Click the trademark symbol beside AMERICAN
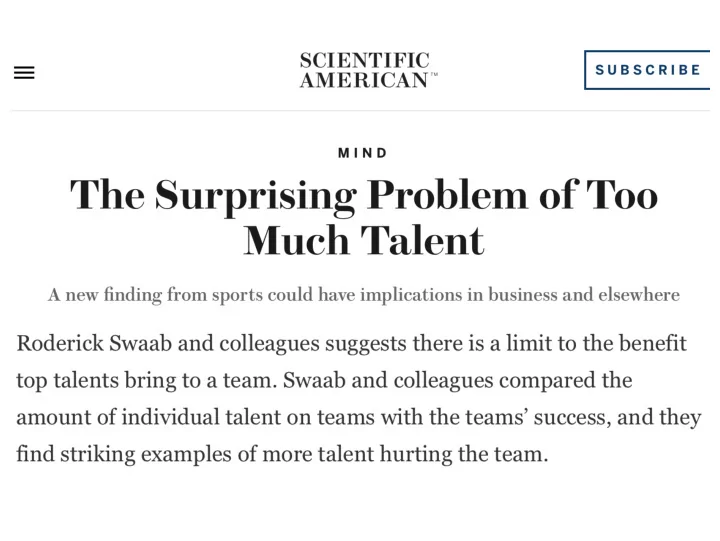Image resolution: width=720 pixels, height=541 pixels. [x=433, y=74]
